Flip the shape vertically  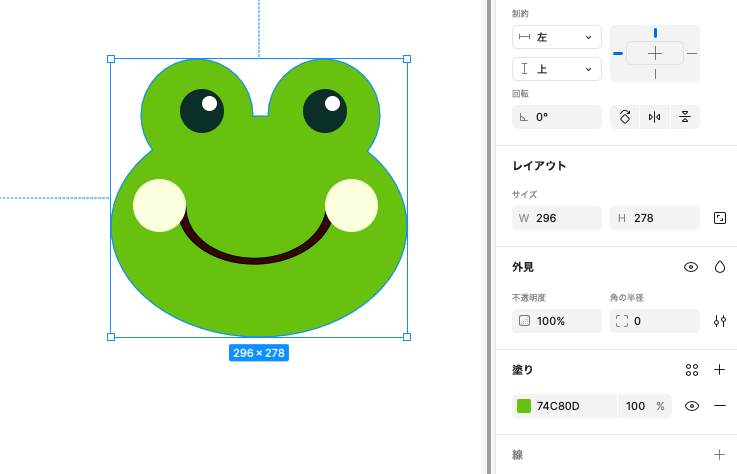[x=685, y=117]
